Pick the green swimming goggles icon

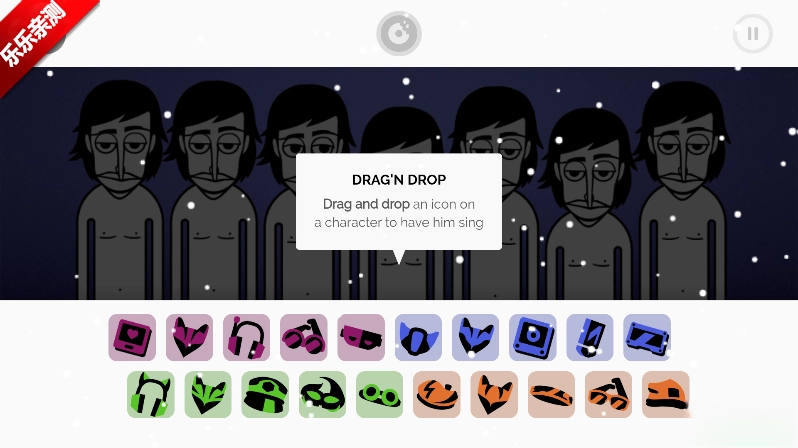322,395
